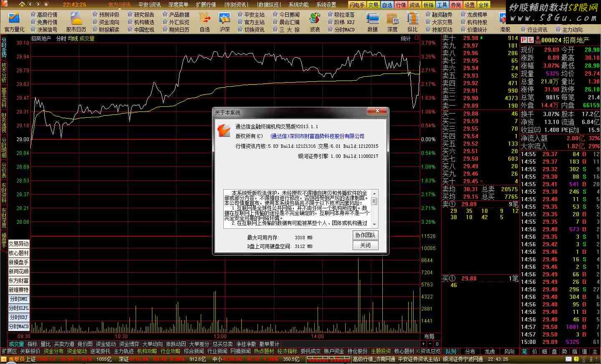Image resolution: width=601 pixels, height=364 pixels.
Task: Open 融资融券 toolbar shortcut
Action: coord(439,15)
